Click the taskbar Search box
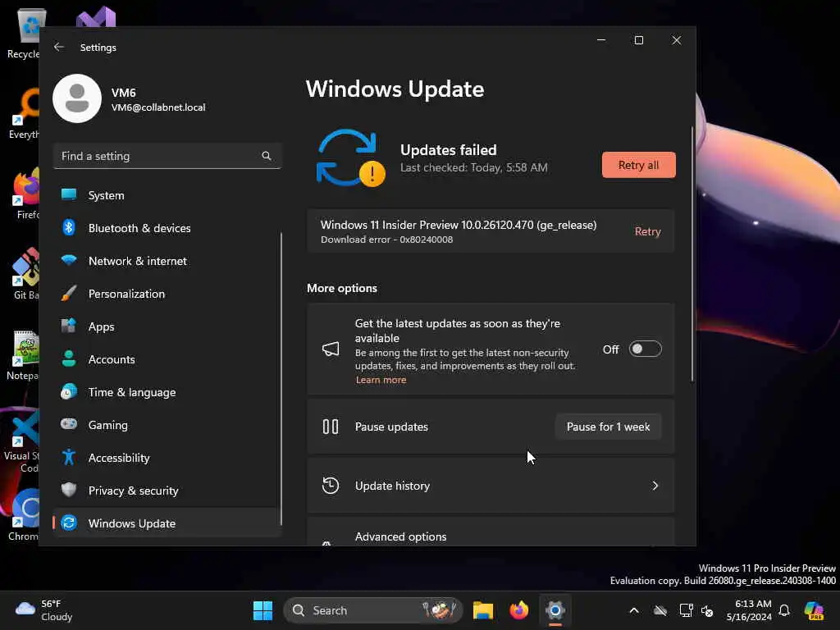The width and height of the screenshot is (840, 630). pos(373,610)
